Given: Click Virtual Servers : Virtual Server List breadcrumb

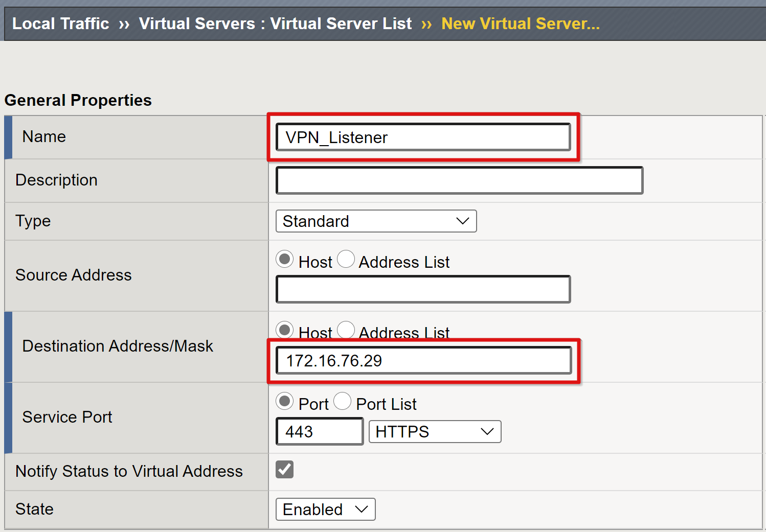Looking at the screenshot, I should click(275, 24).
